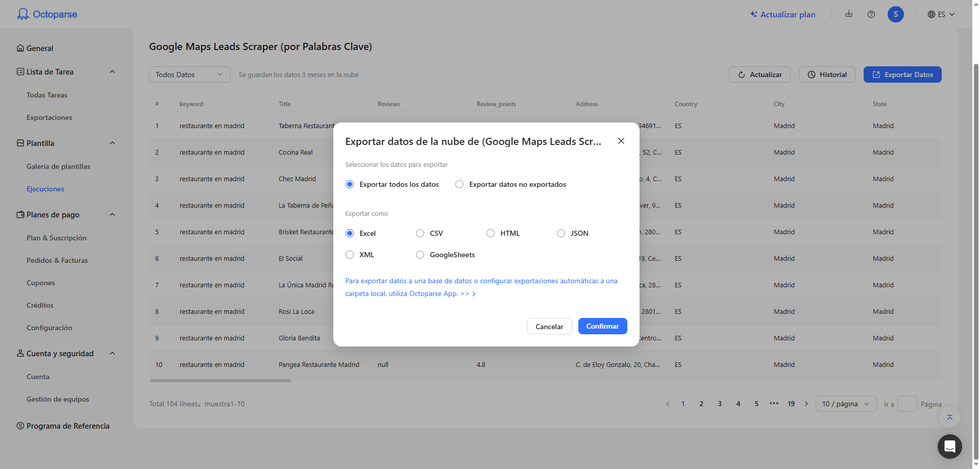Click the help question mark icon

tap(871, 14)
